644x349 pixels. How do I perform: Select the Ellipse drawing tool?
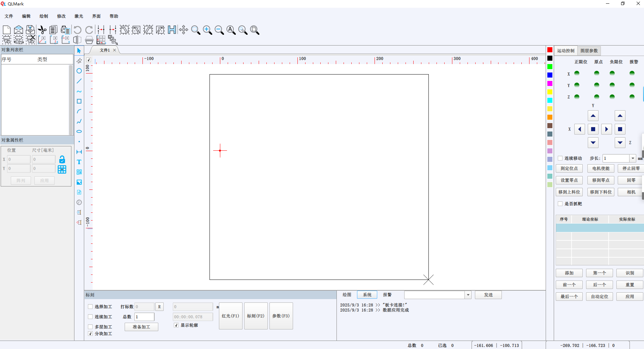[x=79, y=131]
